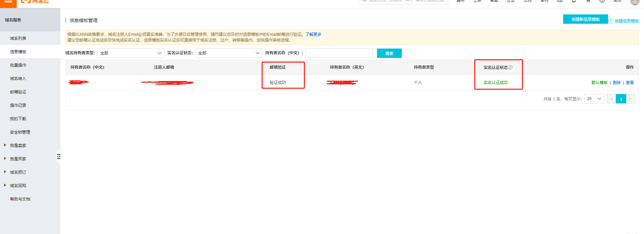
Task: Open 域名转入 in the sidebar
Action: click(18, 78)
